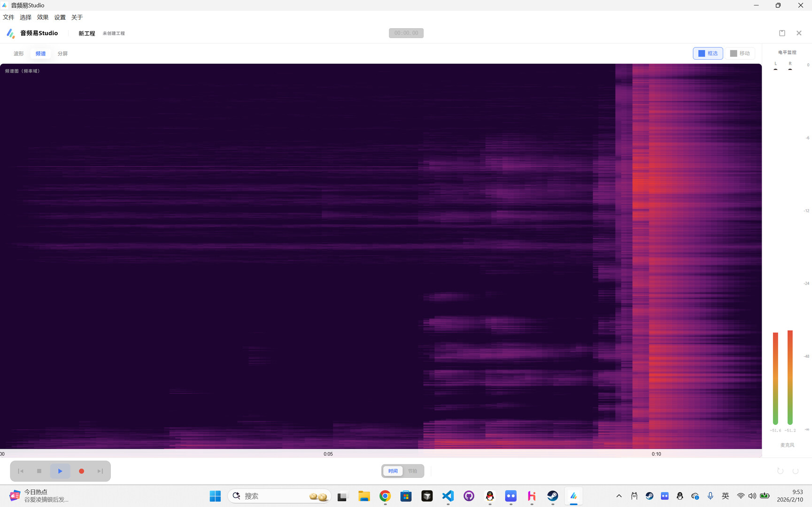Skip to the track start
The height and width of the screenshot is (507, 812).
click(x=20, y=471)
